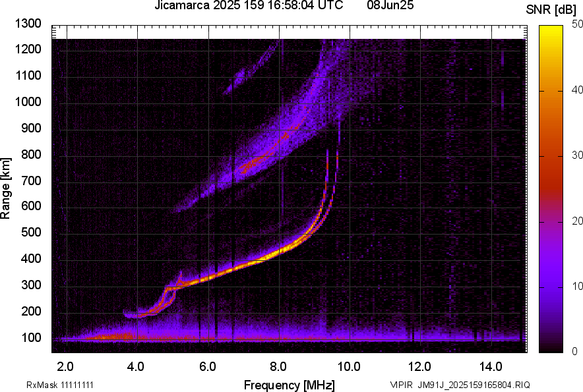Click the colorbar tick label '20'
The image size is (583, 392).
(x=577, y=221)
